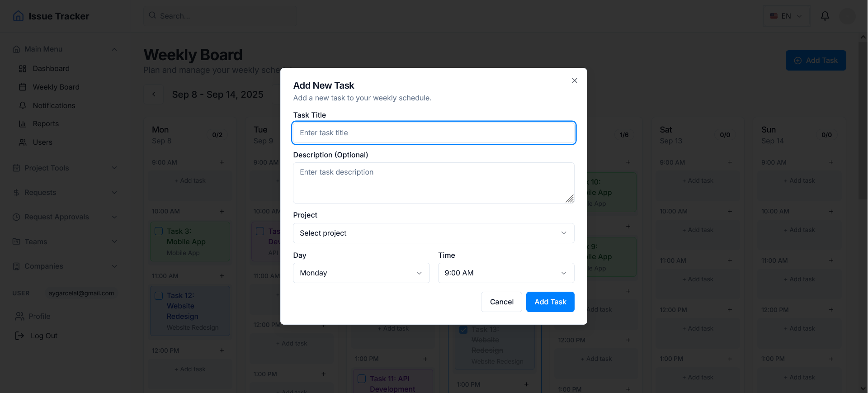Open the Select project dropdown
Screen dimensions: 868x393
433,233
